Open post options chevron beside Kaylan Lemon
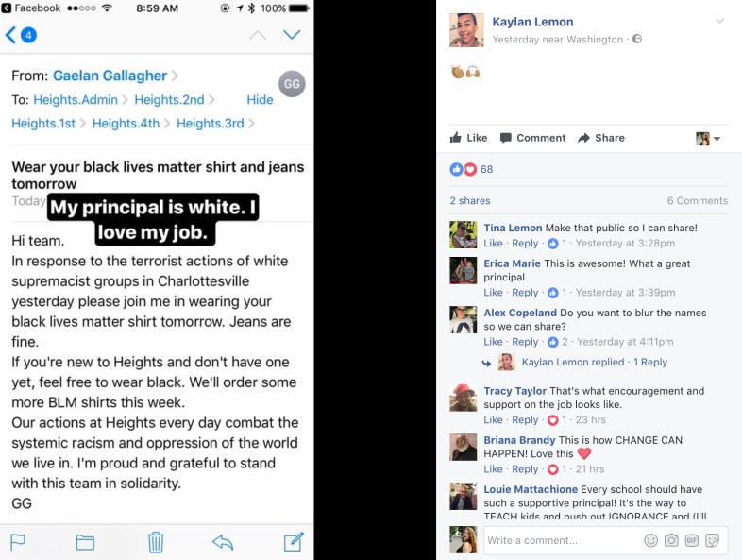Screen dimensions: 742x560 (x=719, y=21)
